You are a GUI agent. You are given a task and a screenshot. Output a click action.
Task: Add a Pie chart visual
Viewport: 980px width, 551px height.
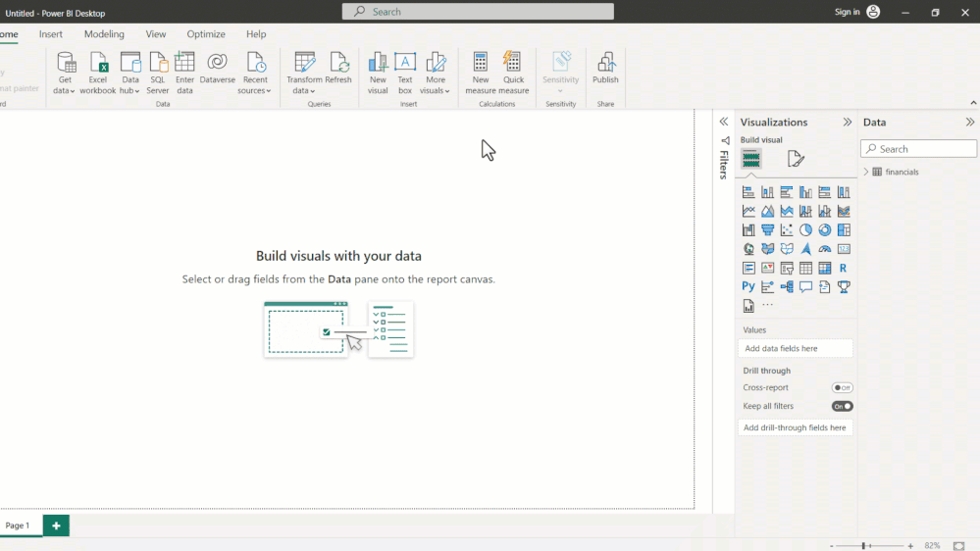click(805, 229)
